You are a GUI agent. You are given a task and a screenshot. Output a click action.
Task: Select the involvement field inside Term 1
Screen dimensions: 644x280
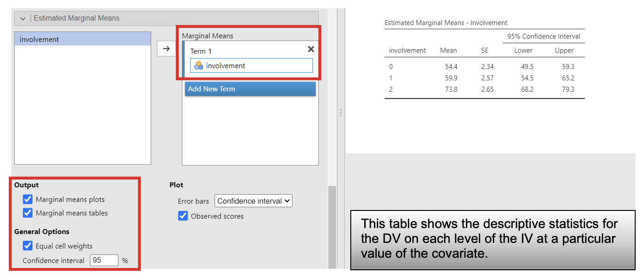point(251,66)
